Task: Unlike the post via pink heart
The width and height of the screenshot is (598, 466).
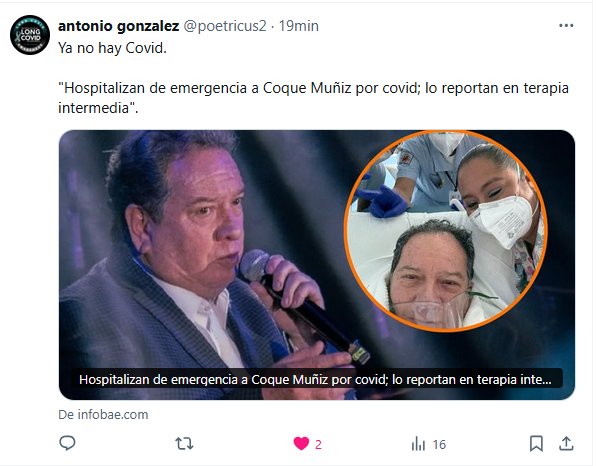Action: (301, 444)
